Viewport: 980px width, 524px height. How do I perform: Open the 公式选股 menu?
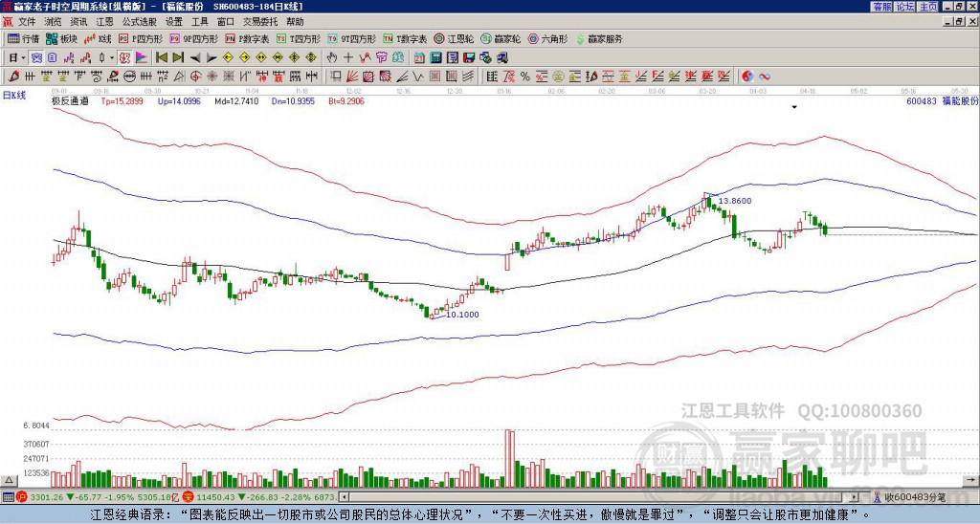pyautogui.click(x=139, y=22)
